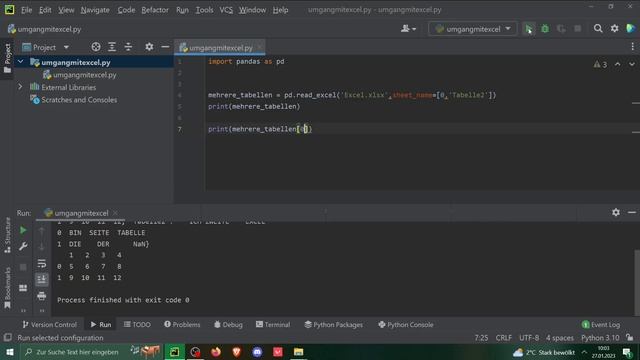The image size is (640, 360).
Task: Expand External Libraries node
Action: [x=20, y=87]
